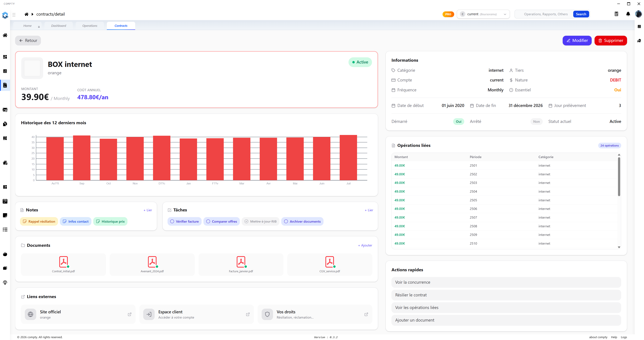The width and height of the screenshot is (644, 340).
Task: Open the stacked windows sidebar icon
Action: coord(5,268)
